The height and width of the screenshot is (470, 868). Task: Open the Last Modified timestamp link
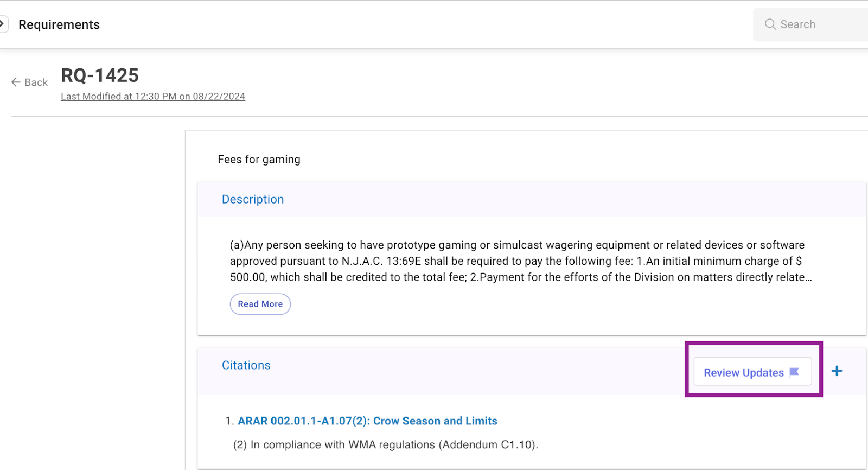(x=152, y=97)
